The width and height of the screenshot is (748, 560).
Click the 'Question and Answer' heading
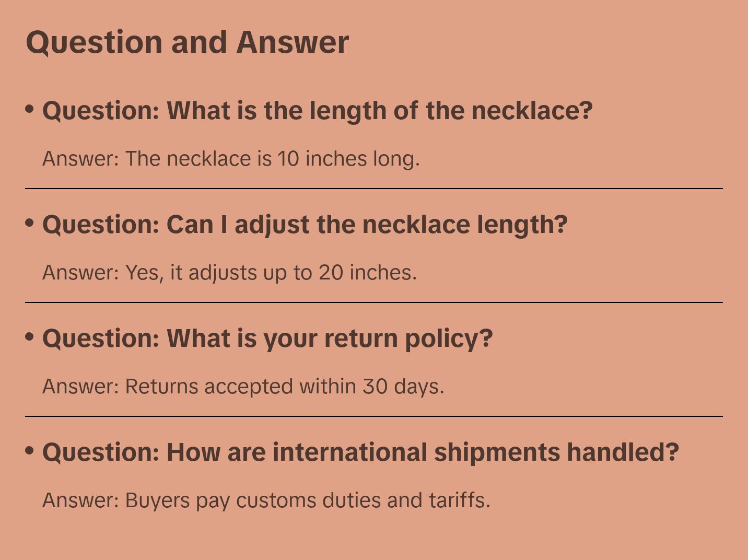[x=187, y=42]
